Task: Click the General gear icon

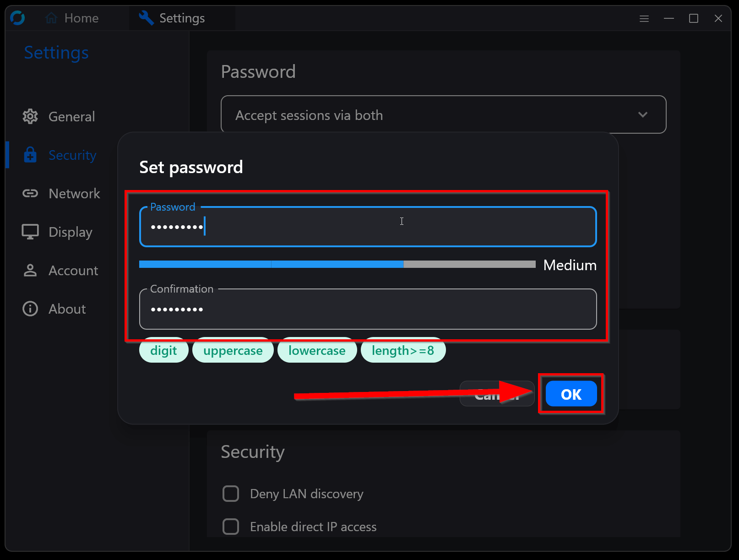Action: pyautogui.click(x=30, y=116)
